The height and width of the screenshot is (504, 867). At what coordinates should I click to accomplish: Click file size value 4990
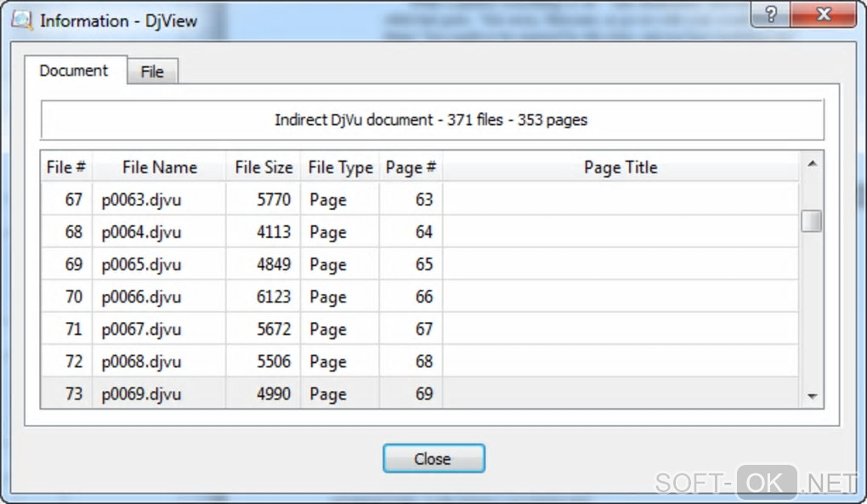pyautogui.click(x=274, y=394)
